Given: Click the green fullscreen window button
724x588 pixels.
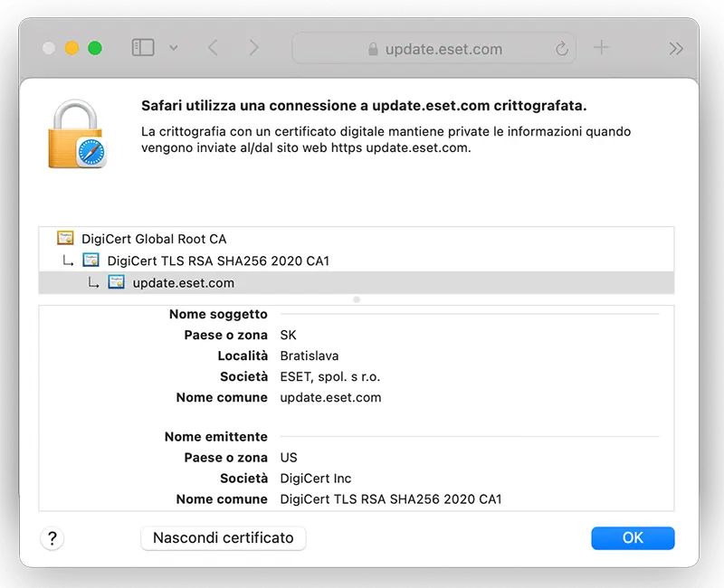Looking at the screenshot, I should point(95,48).
